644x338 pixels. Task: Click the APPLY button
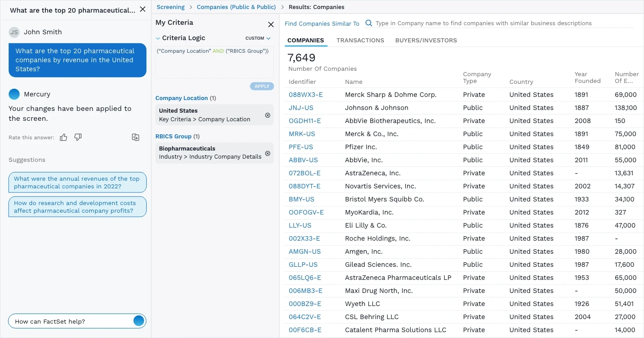262,86
